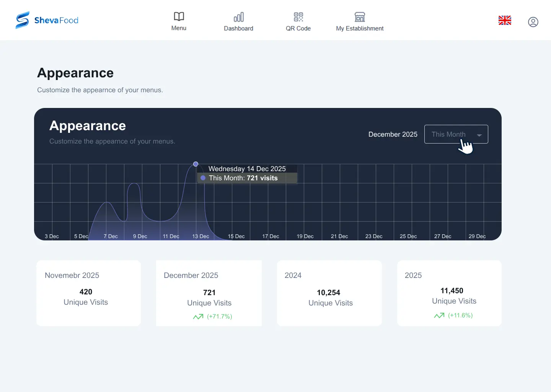Viewport: 551px width, 392px height.
Task: Click the November 2025 visits card
Action: (x=88, y=293)
